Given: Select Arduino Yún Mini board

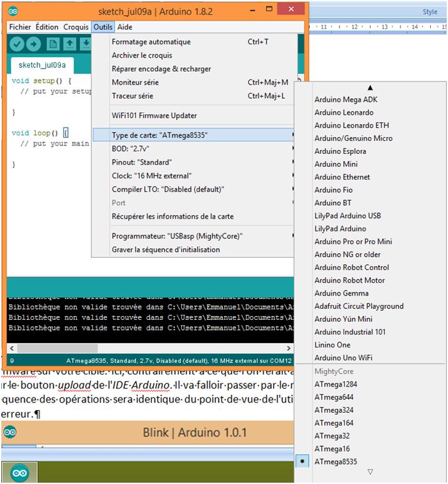Looking at the screenshot, I should click(x=370, y=319).
